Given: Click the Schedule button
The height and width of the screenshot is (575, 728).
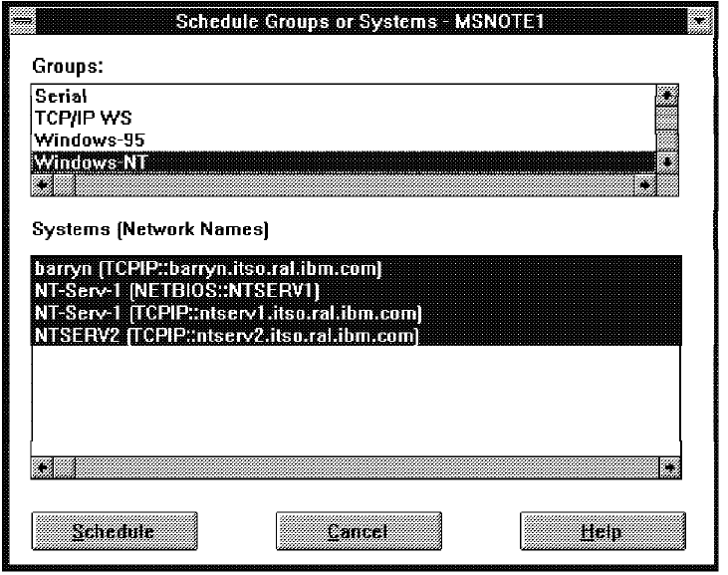Looking at the screenshot, I should 115,531.
